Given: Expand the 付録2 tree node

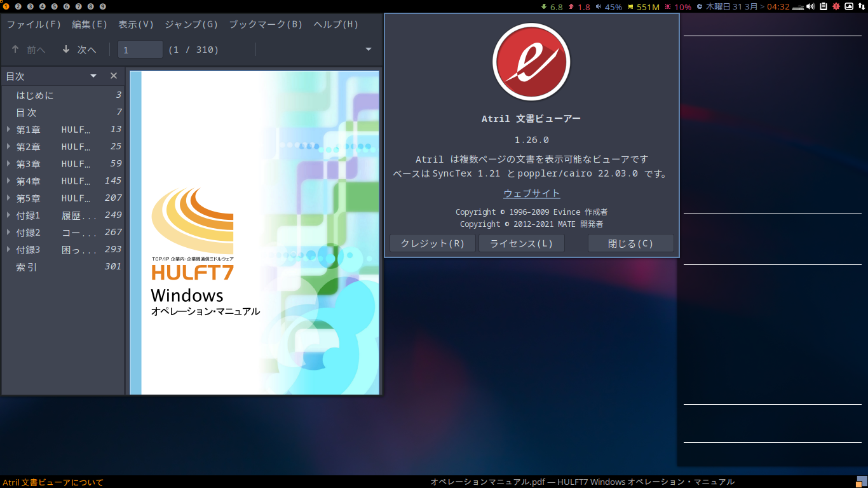Looking at the screenshot, I should click(x=8, y=233).
